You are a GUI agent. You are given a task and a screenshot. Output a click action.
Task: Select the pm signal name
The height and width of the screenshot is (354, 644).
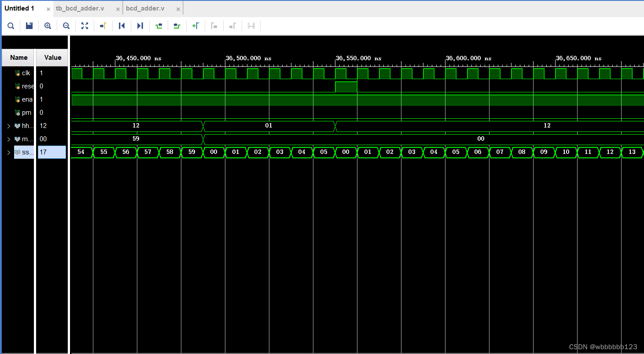click(26, 113)
